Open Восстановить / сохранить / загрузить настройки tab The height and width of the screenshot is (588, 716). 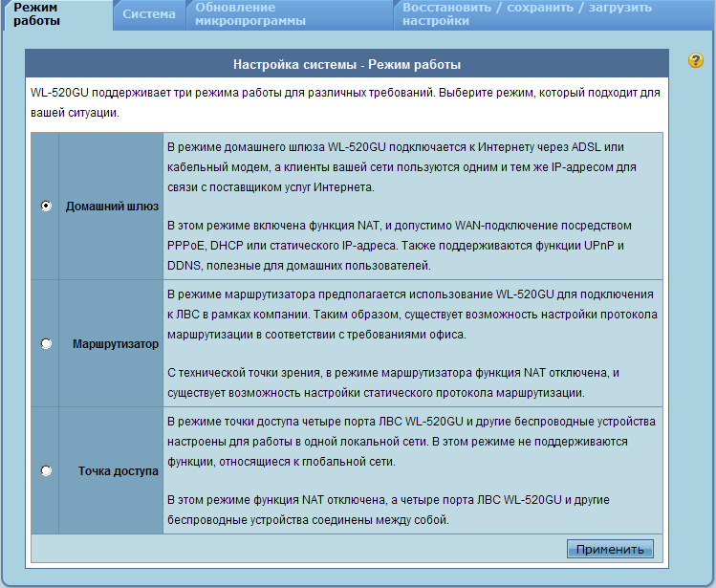tap(554, 14)
